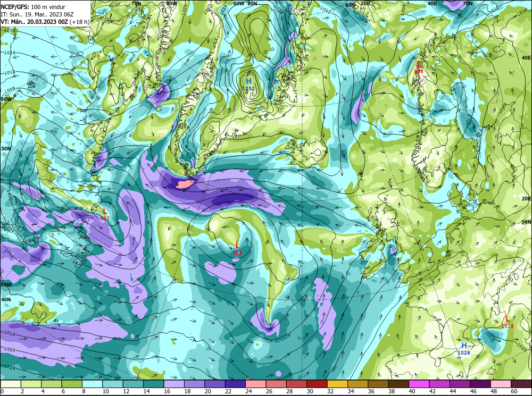The height and width of the screenshot is (396, 532).
Task: Select the 38–40 dark brown legend swatch
Action: click(x=398, y=384)
